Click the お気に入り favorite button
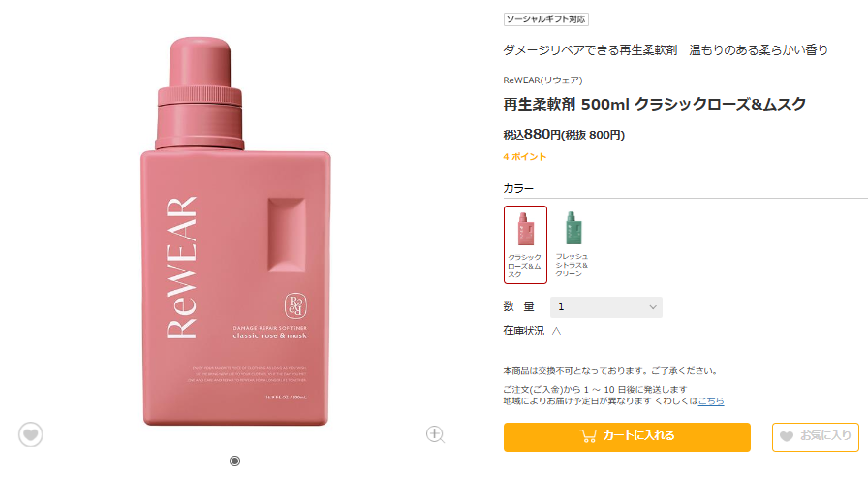 [816, 436]
